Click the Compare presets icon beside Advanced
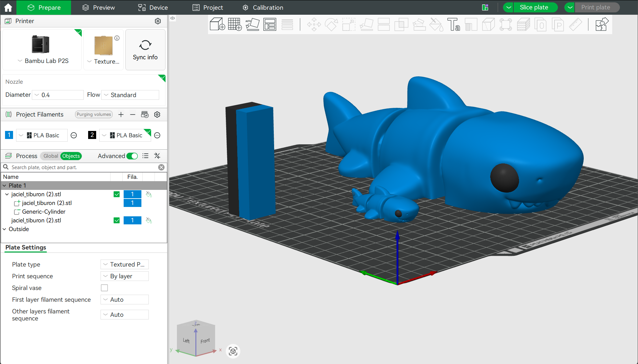The height and width of the screenshot is (364, 638). (157, 156)
